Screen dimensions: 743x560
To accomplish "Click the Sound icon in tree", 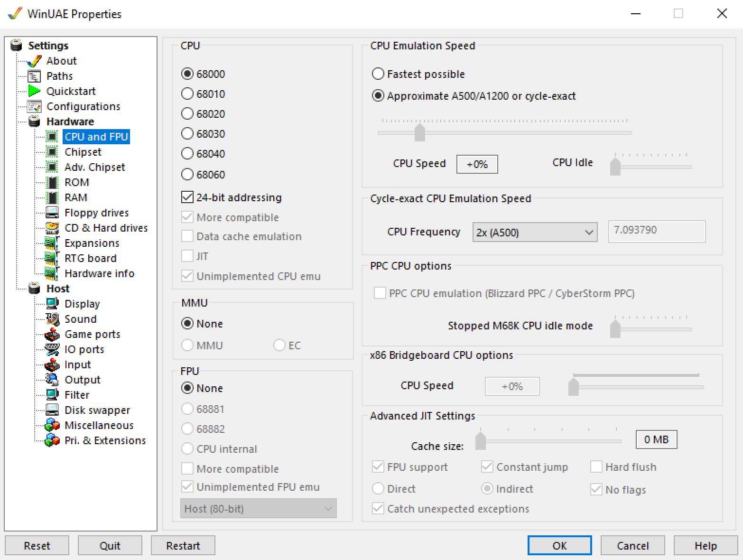I will 52,319.
